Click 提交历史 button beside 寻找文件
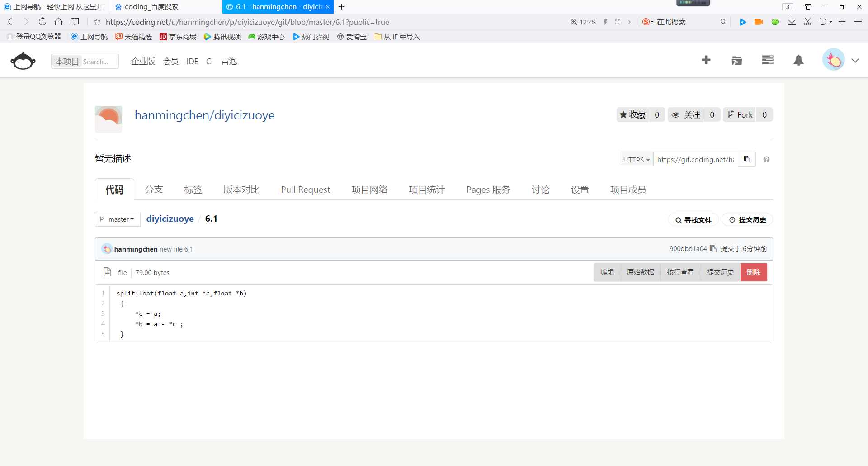This screenshot has height=466, width=868. pyautogui.click(x=748, y=220)
